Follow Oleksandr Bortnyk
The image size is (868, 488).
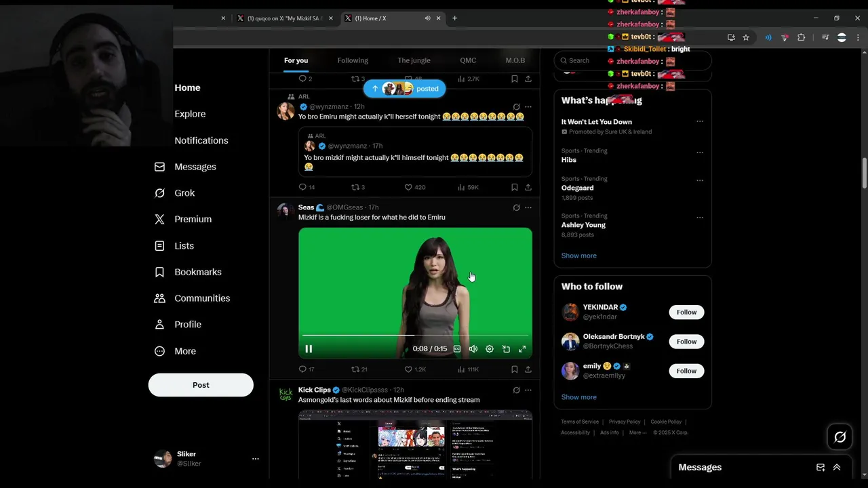pyautogui.click(x=686, y=342)
